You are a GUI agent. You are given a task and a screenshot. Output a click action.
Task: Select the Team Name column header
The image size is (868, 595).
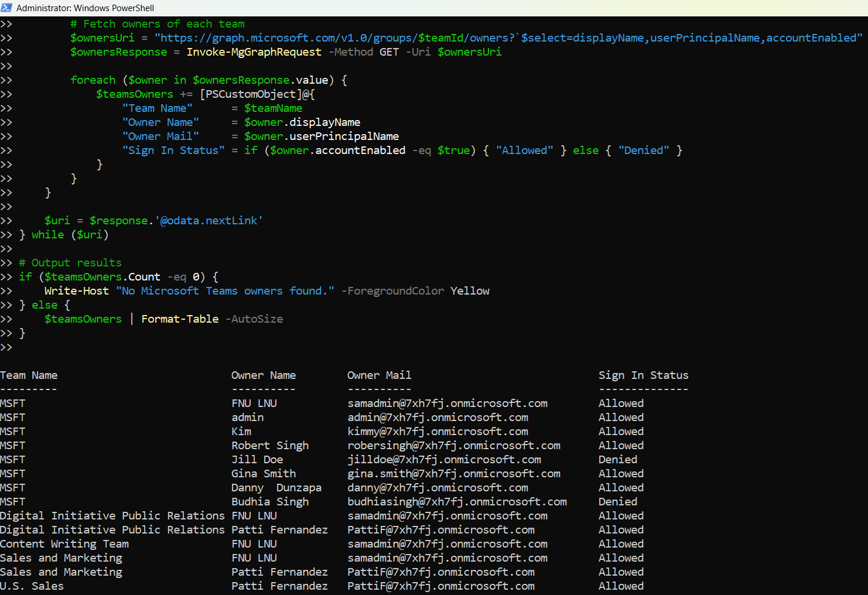click(x=29, y=375)
